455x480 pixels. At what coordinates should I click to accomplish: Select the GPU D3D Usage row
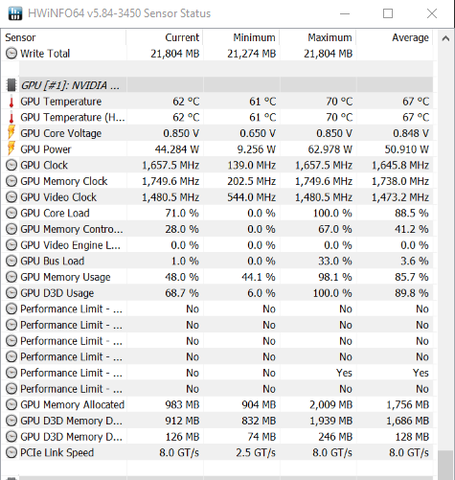point(219,293)
